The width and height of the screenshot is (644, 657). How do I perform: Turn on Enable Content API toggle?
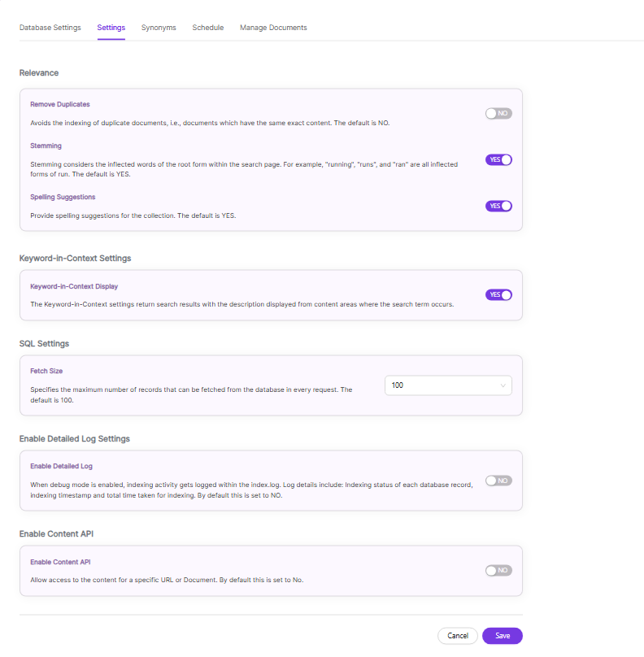coord(498,570)
